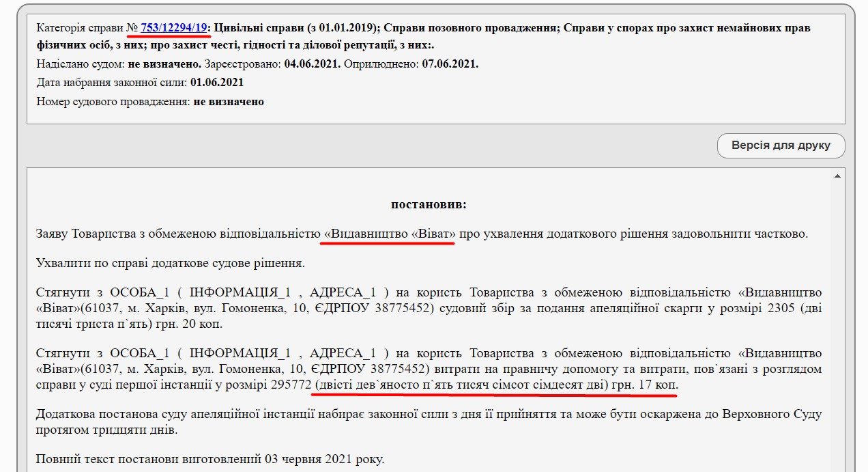Click 'Дата набрання законної сили' label
868x472 pixels.
111,83
